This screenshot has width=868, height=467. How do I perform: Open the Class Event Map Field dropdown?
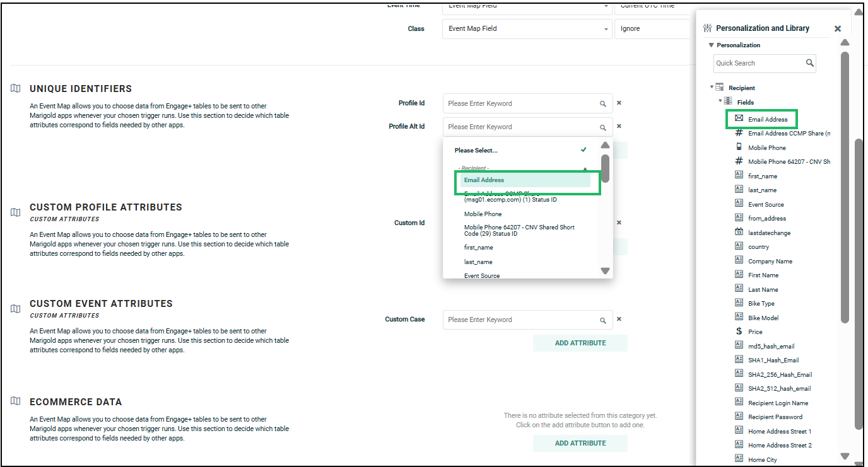click(x=526, y=29)
